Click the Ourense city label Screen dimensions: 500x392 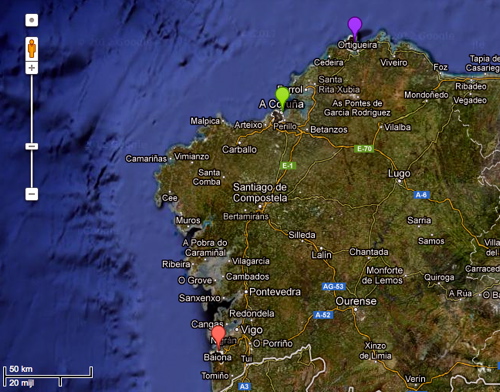coord(356,301)
